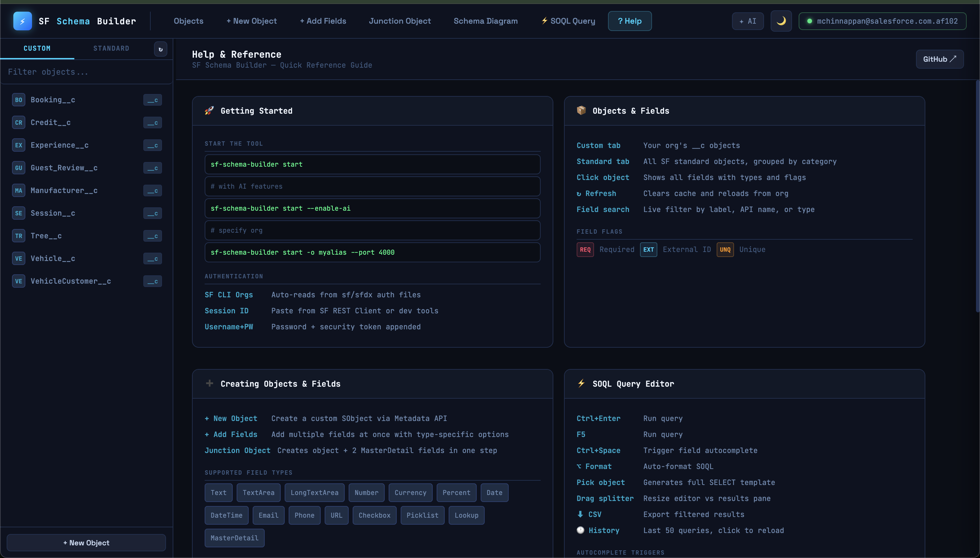Click the package icon in Objects & Fields
The width and height of the screenshot is (980, 558).
pos(581,110)
